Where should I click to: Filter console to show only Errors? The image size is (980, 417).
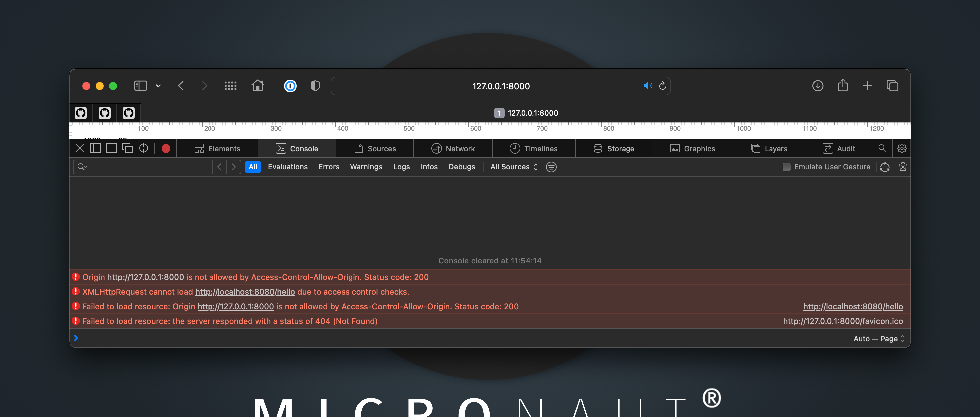[x=328, y=167]
